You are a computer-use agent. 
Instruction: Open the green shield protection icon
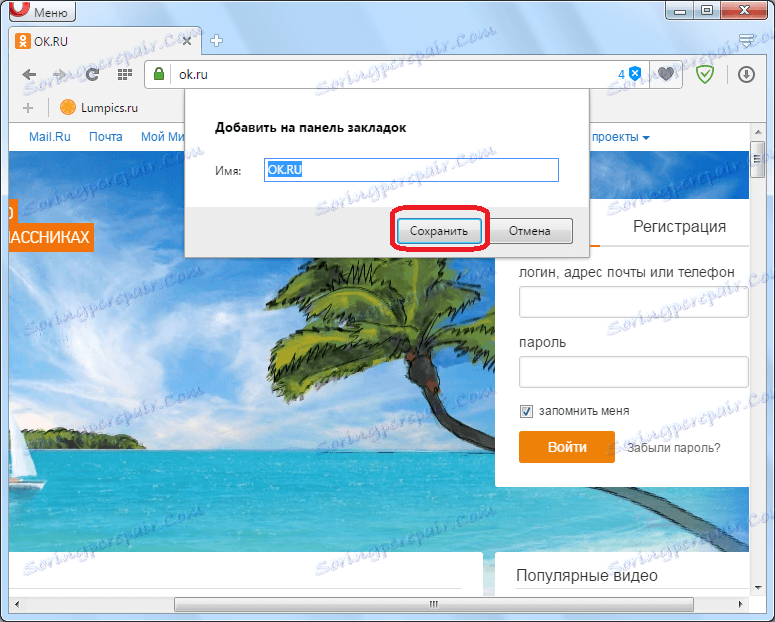coord(705,75)
